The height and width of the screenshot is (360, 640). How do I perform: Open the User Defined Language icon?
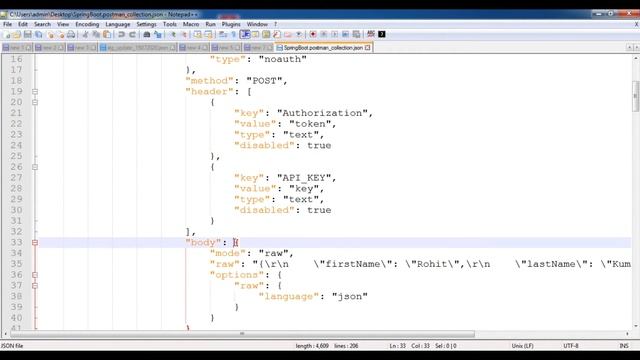(256, 34)
